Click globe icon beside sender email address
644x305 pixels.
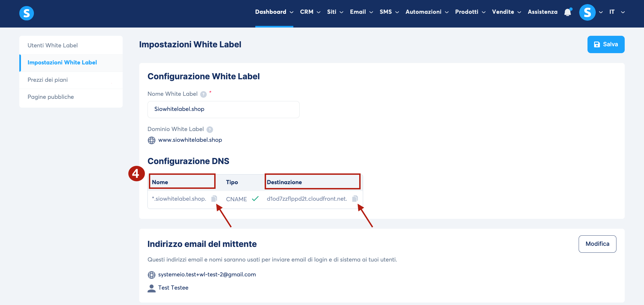(x=152, y=275)
